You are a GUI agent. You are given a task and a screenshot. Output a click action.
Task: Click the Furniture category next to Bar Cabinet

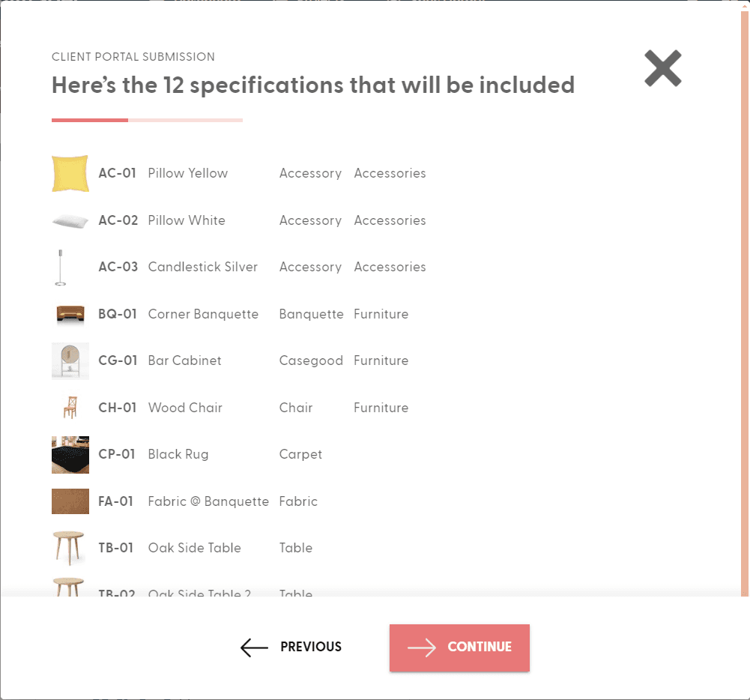click(381, 360)
